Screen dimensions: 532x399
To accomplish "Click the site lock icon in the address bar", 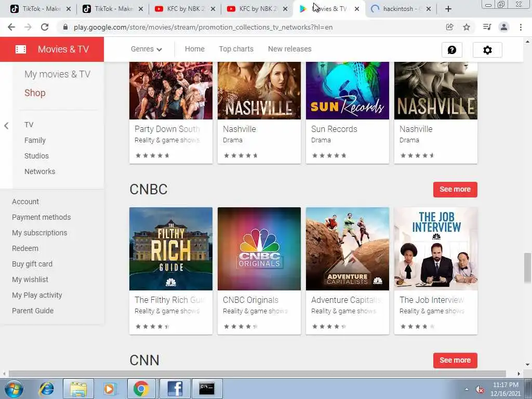I will [65, 27].
